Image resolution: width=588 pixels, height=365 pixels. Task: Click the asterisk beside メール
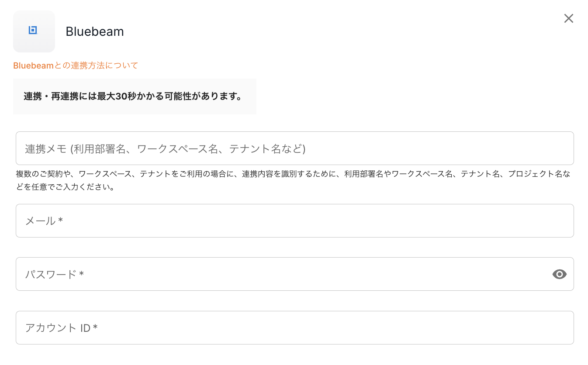61,221
